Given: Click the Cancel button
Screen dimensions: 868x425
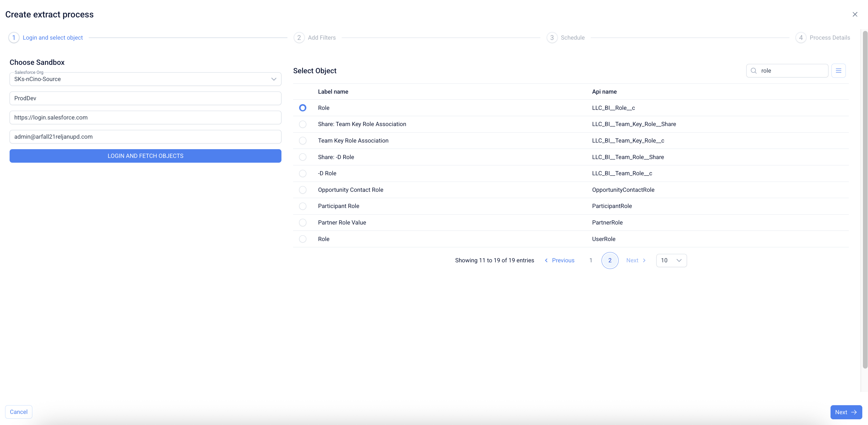Looking at the screenshot, I should 19,412.
